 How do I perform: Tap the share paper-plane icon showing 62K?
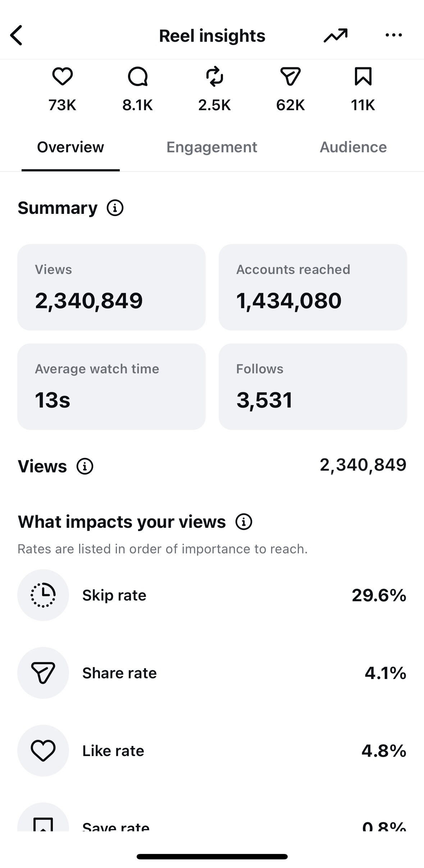[290, 76]
